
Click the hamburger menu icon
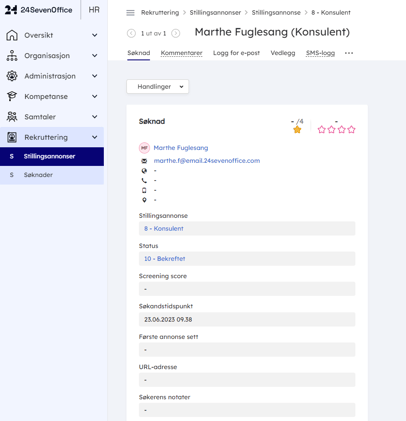(130, 13)
